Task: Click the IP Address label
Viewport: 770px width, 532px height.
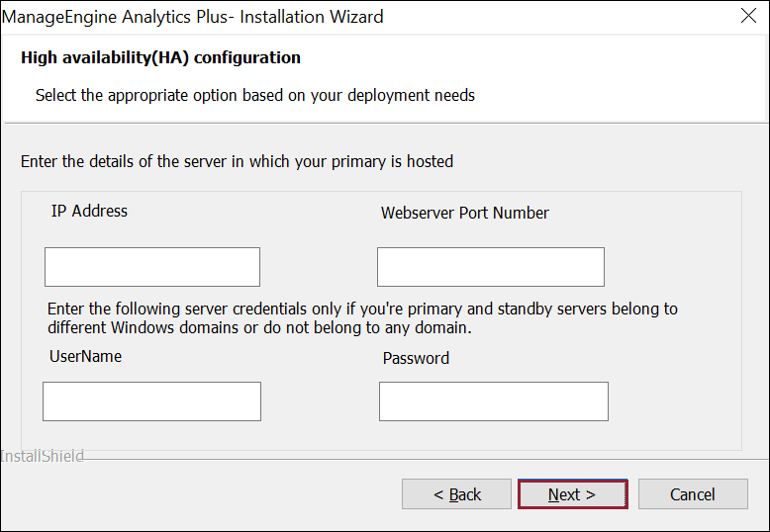Action: 89,211
